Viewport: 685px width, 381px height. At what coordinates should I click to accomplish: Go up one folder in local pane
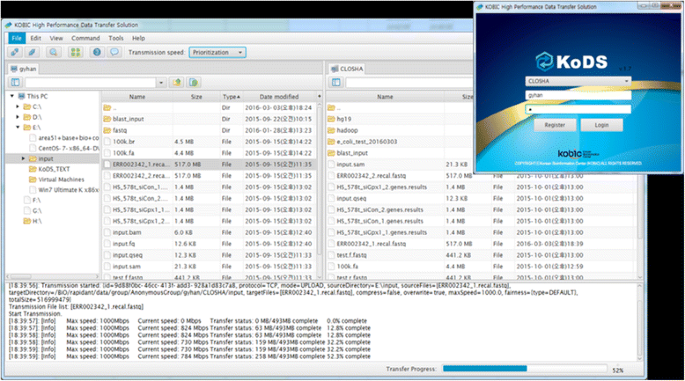tap(176, 82)
